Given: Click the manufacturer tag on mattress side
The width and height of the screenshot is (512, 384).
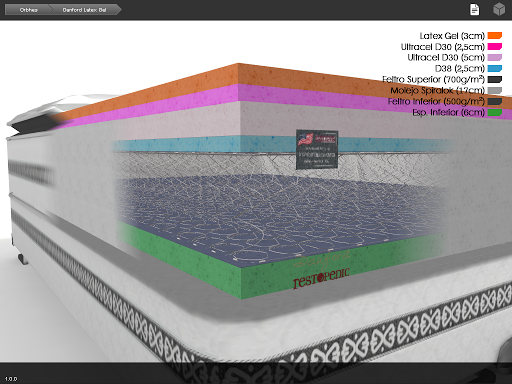Looking at the screenshot, I should tap(317, 149).
